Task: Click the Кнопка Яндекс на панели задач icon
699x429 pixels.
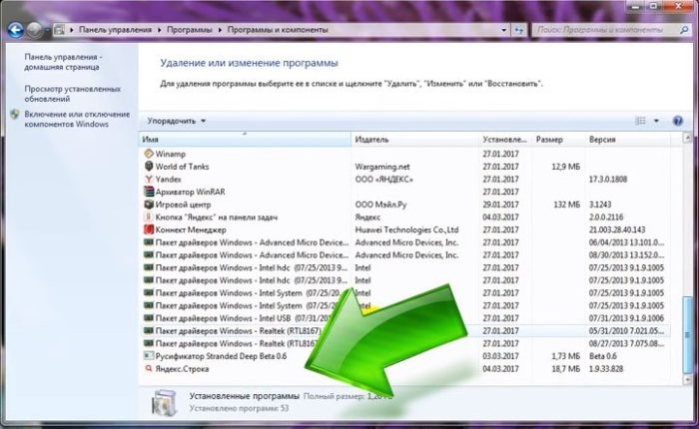Action: point(148,217)
